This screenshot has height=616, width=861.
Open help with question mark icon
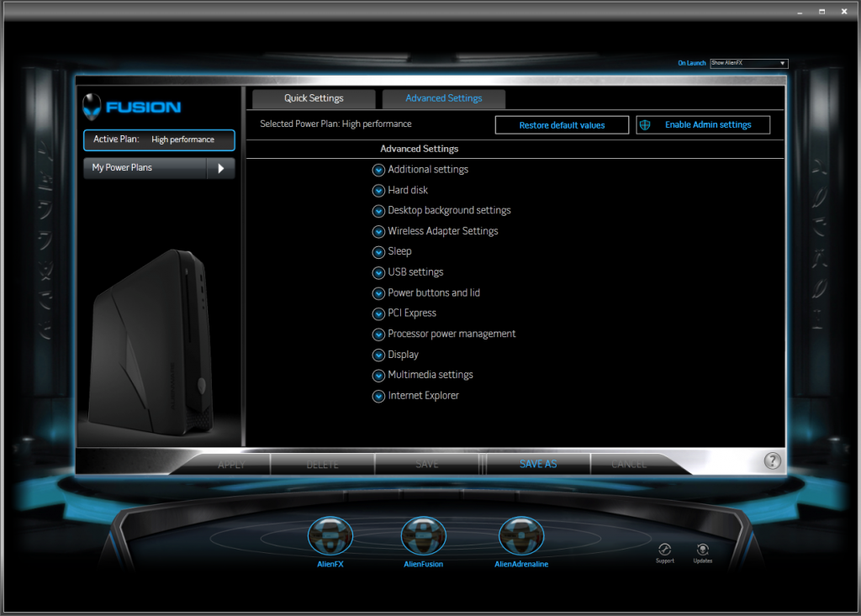pos(772,461)
